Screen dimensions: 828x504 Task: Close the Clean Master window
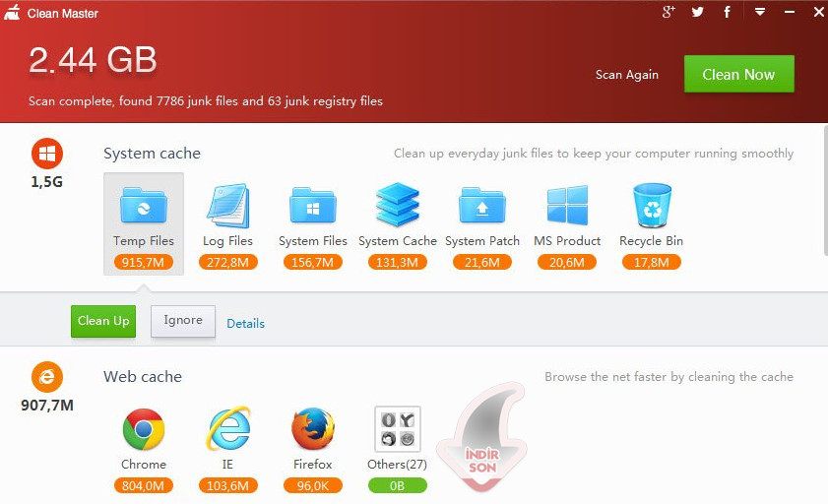(818, 12)
